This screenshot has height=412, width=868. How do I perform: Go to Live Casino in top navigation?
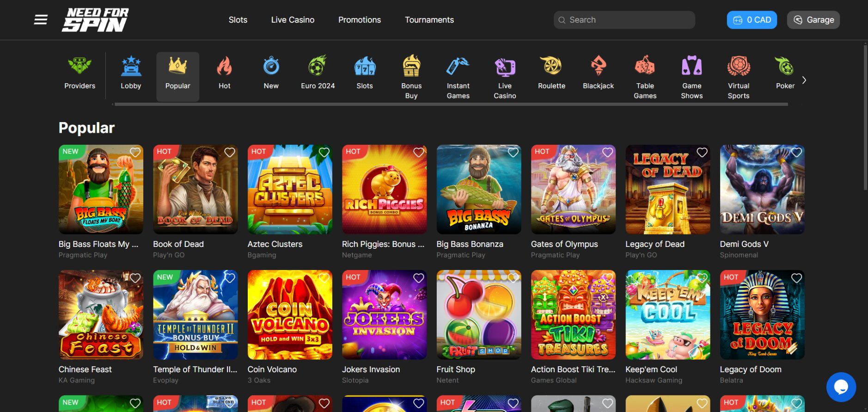pos(293,20)
